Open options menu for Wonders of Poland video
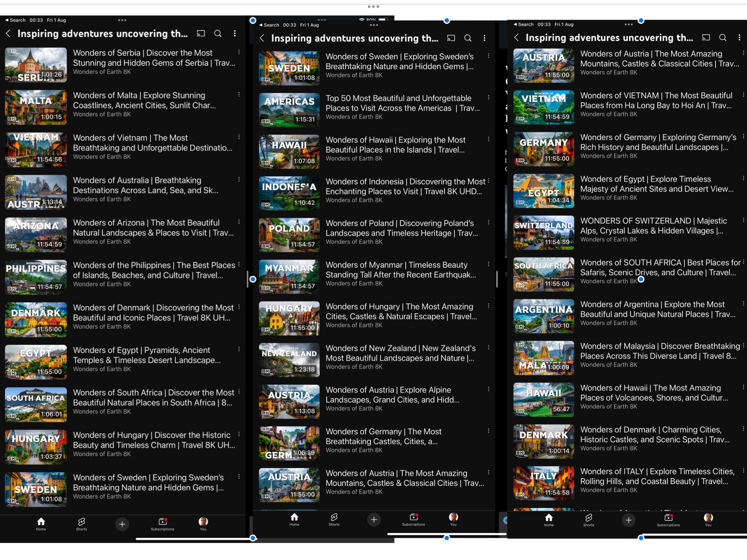 pyautogui.click(x=488, y=222)
